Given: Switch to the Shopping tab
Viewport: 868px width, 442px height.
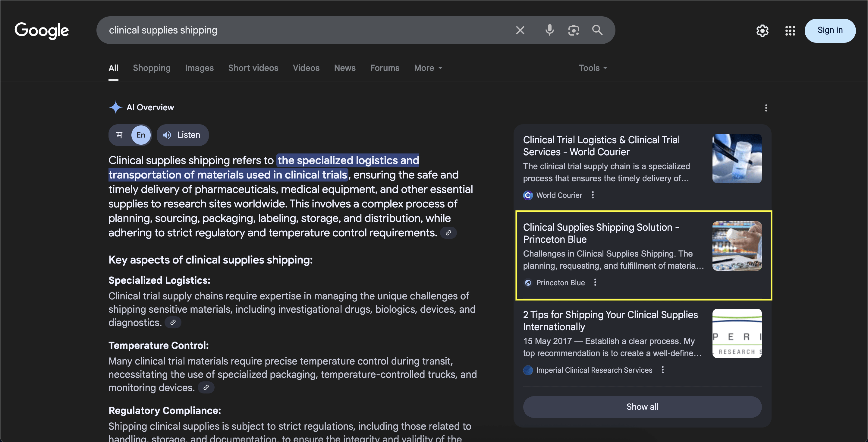Looking at the screenshot, I should [152, 68].
